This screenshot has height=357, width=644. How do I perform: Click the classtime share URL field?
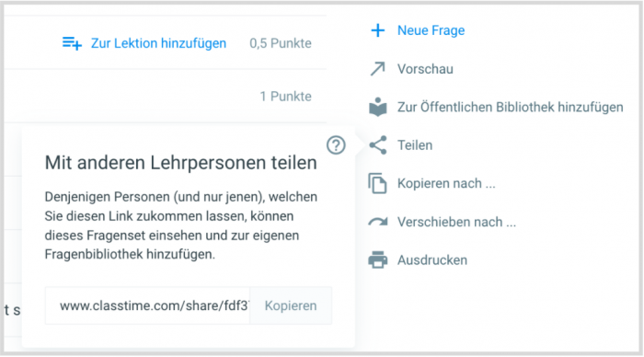click(x=148, y=305)
